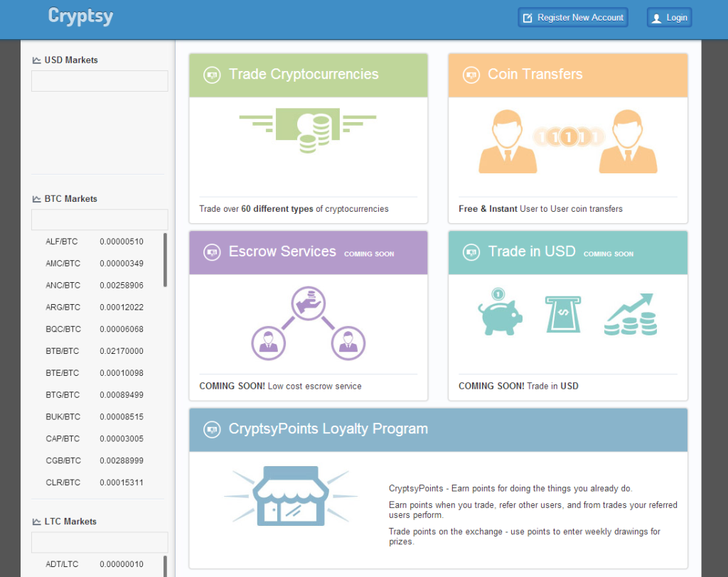
Task: Select the CLR/BTC market row
Action: (x=95, y=482)
